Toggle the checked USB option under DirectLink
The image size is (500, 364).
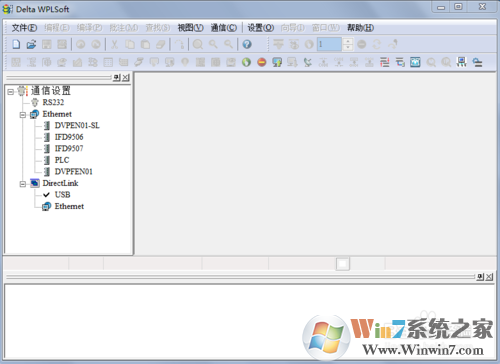coord(62,194)
